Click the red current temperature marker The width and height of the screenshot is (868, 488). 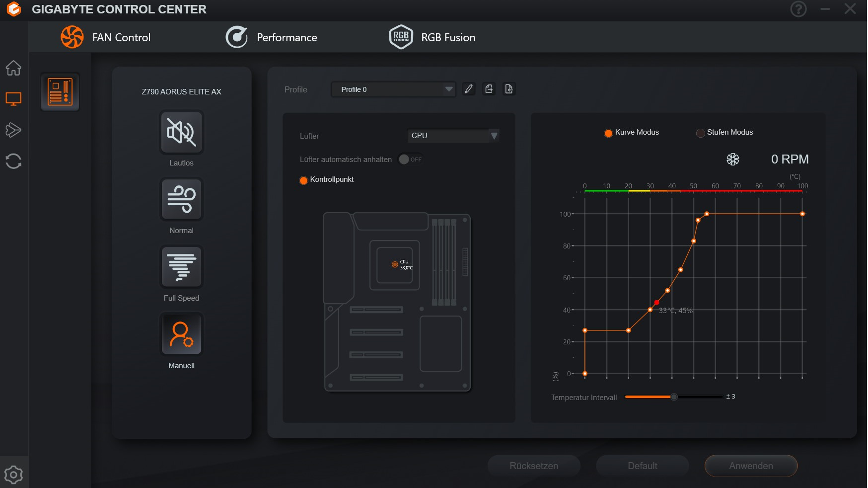(x=656, y=302)
